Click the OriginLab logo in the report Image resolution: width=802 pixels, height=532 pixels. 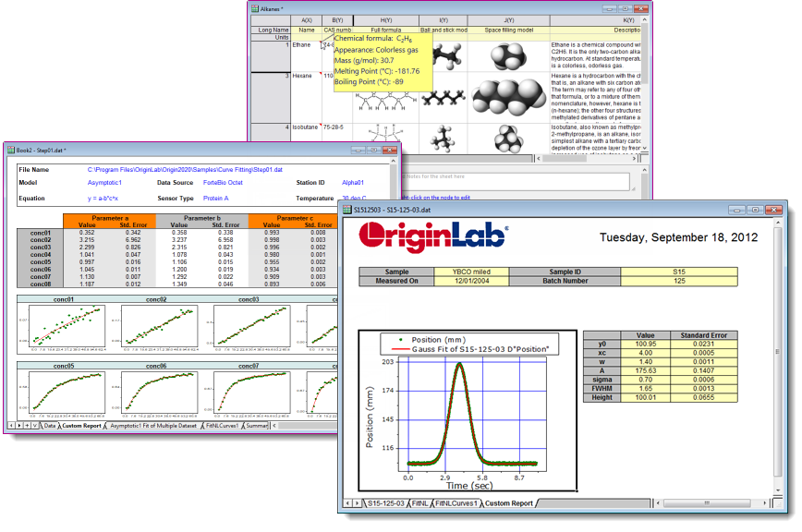(x=433, y=237)
